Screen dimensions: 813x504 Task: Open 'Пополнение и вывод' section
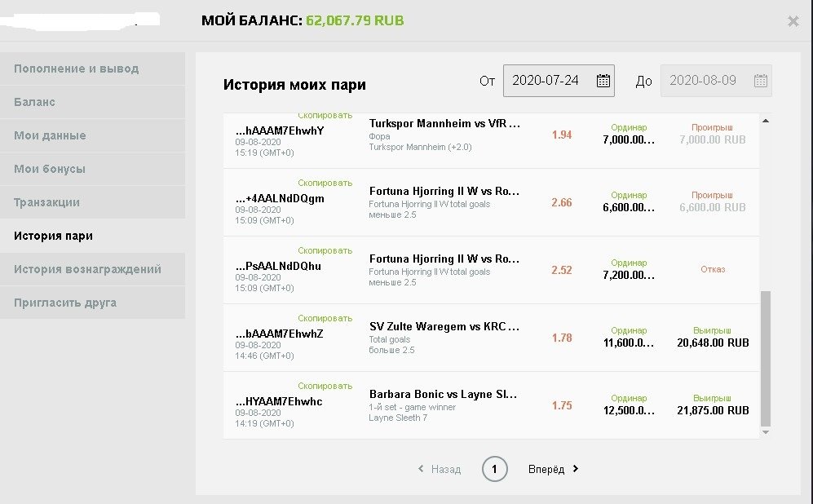(76, 69)
